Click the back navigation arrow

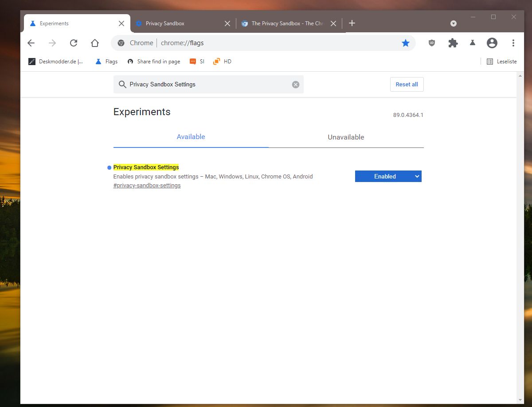31,43
